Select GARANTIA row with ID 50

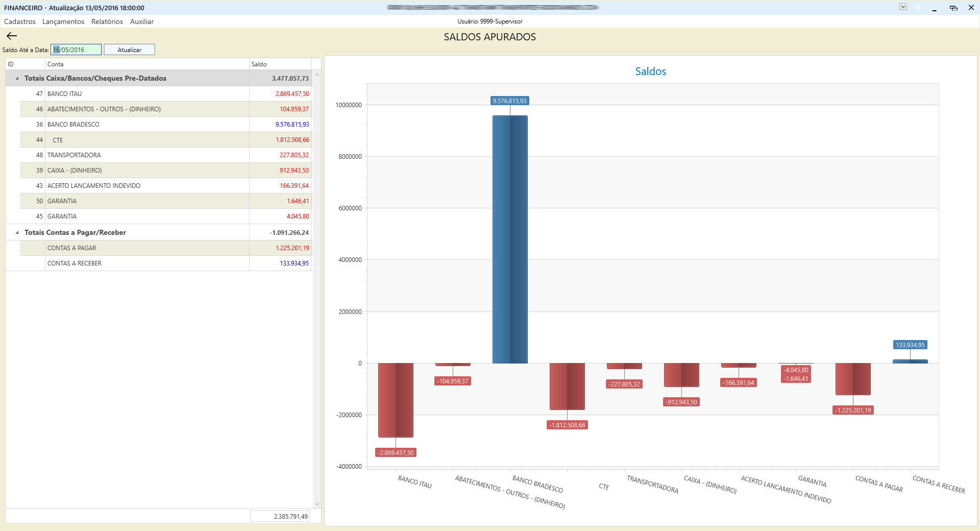pos(165,201)
